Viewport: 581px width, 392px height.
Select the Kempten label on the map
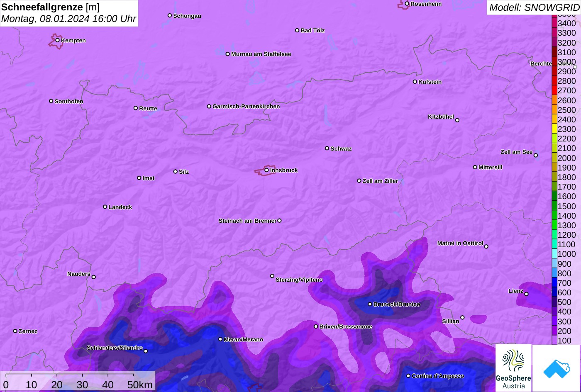[73, 40]
